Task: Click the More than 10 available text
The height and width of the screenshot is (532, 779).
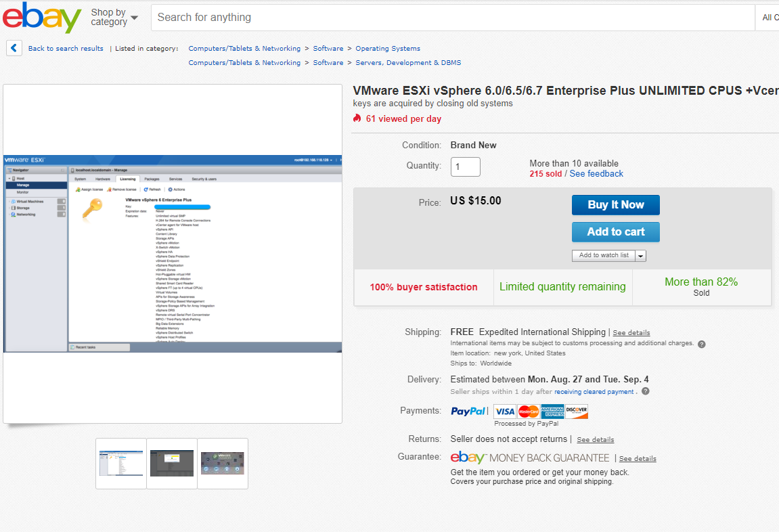Action: pyautogui.click(x=574, y=163)
